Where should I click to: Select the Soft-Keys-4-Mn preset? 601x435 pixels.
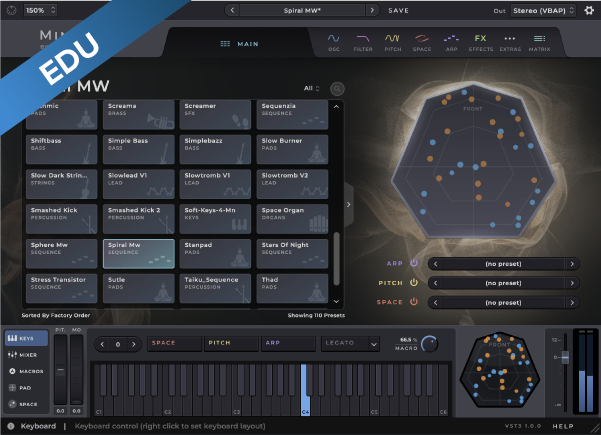pos(215,219)
